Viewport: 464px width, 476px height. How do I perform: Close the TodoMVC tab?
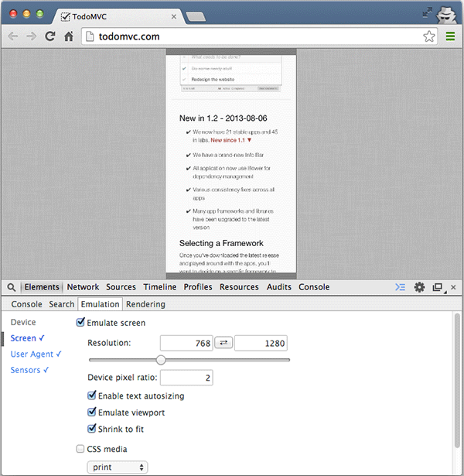pyautogui.click(x=174, y=17)
